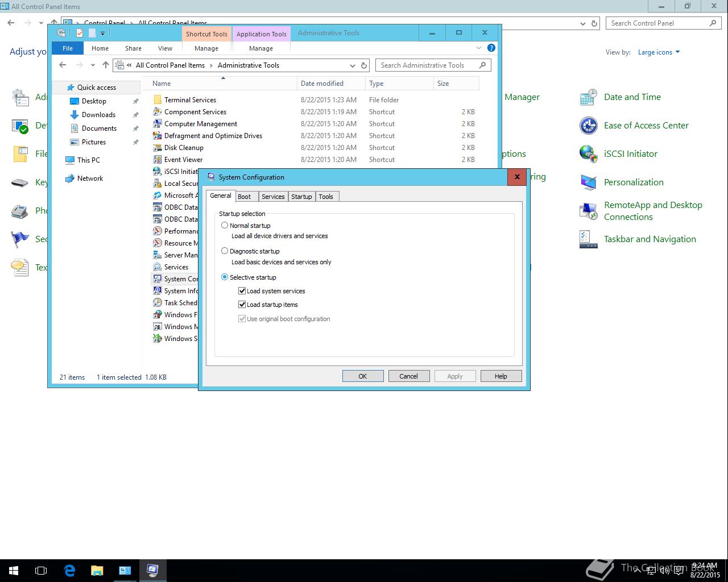728x582 pixels.
Task: Click Cancel in System Configuration
Action: click(408, 376)
